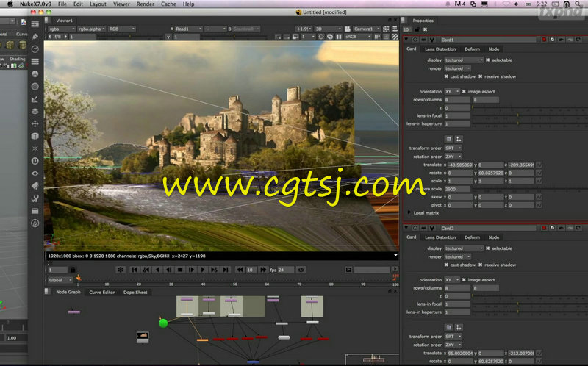Toggle cast shadow checkbox in Card1

[446, 76]
